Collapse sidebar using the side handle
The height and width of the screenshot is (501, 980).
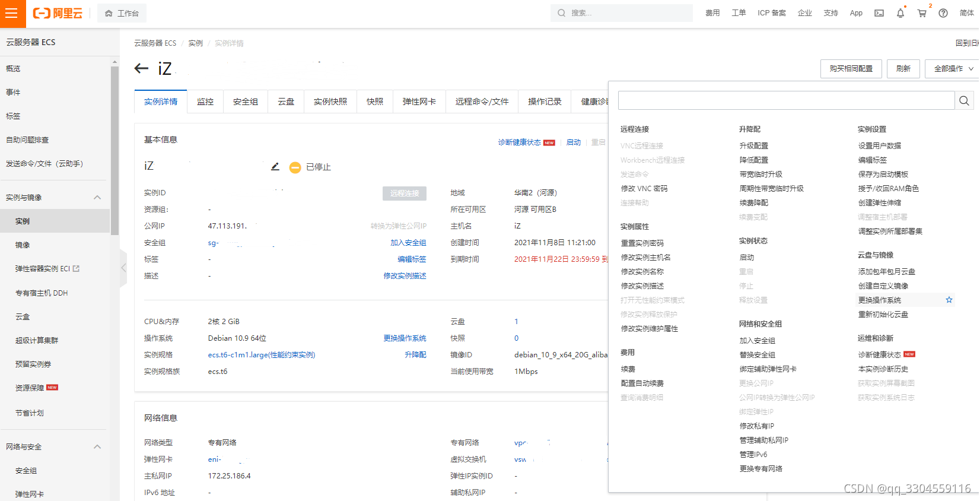[123, 268]
